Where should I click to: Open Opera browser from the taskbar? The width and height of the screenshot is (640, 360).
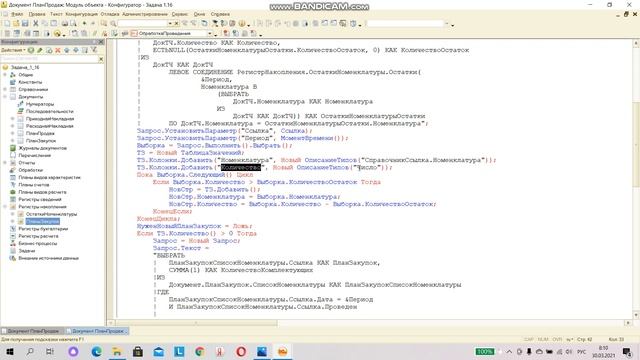pos(241,351)
